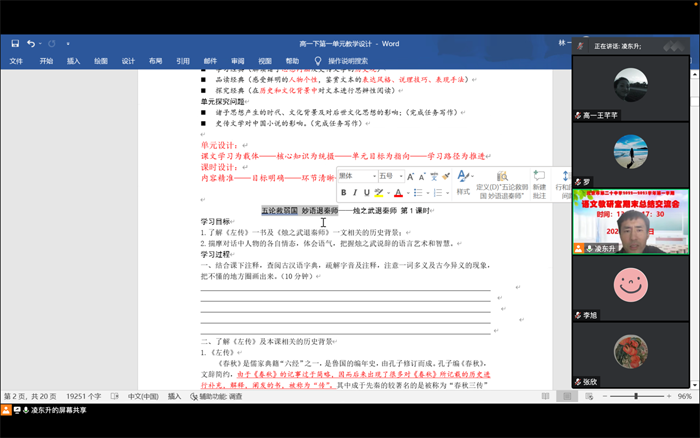Switch to the 引用 ribbon tab
This screenshot has height=438, width=700.
tap(183, 61)
